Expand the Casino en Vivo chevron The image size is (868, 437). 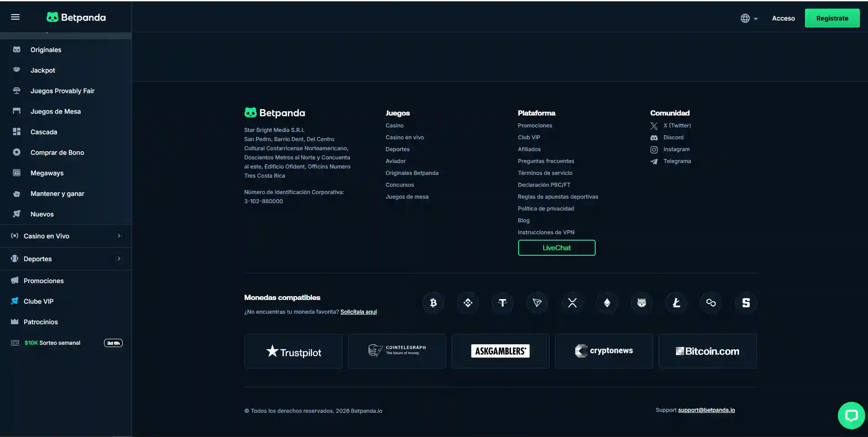pyautogui.click(x=119, y=236)
